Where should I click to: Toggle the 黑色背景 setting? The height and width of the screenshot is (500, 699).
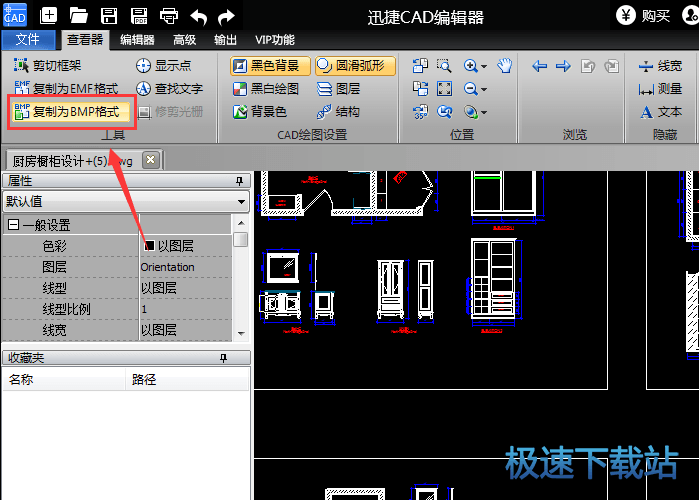click(270, 66)
